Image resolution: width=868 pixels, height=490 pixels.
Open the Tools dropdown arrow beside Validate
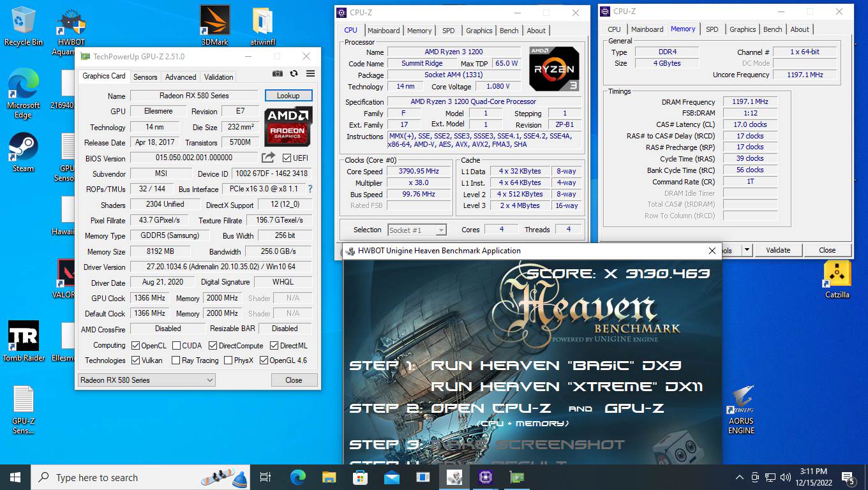pyautogui.click(x=747, y=250)
